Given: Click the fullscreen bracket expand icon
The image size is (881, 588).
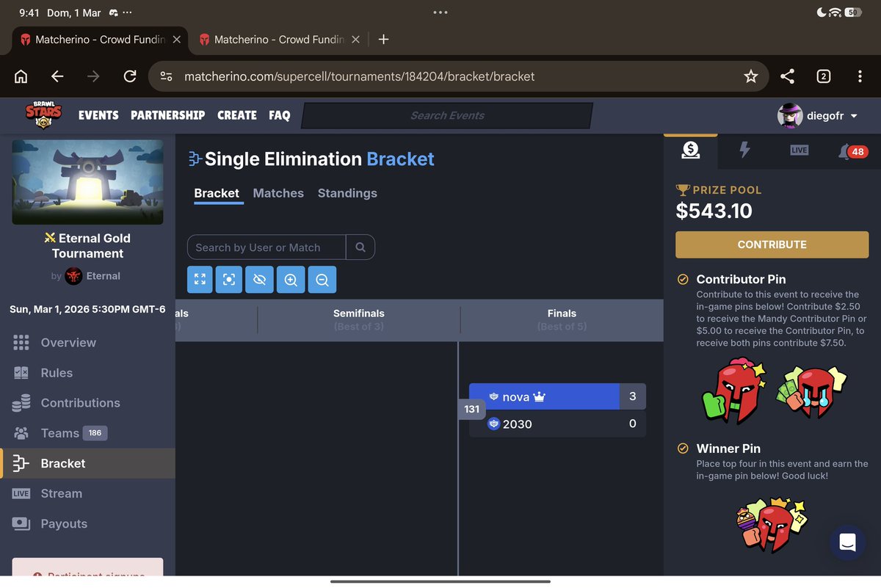Looking at the screenshot, I should pyautogui.click(x=199, y=279).
